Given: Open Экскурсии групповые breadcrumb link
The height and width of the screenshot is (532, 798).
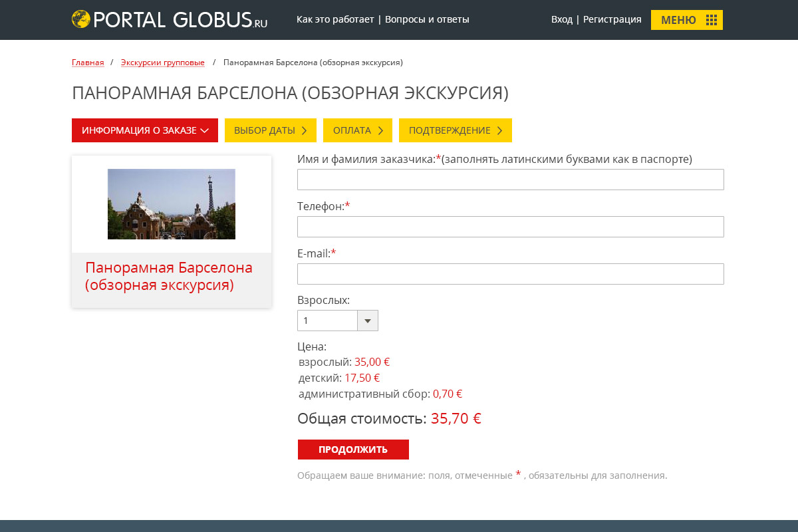Looking at the screenshot, I should tap(162, 63).
